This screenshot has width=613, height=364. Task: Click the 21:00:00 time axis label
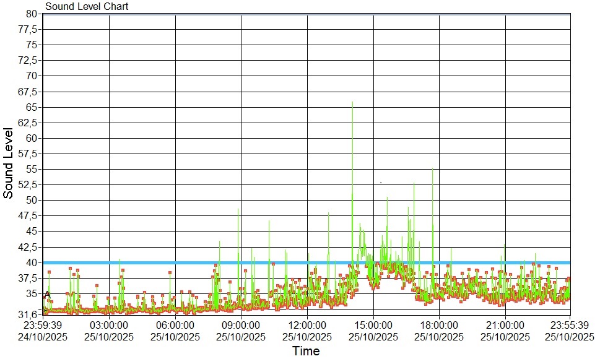coord(505,325)
